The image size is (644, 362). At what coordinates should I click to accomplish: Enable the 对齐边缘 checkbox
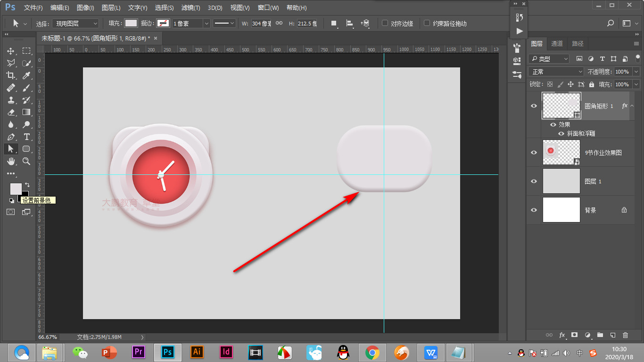(x=385, y=23)
